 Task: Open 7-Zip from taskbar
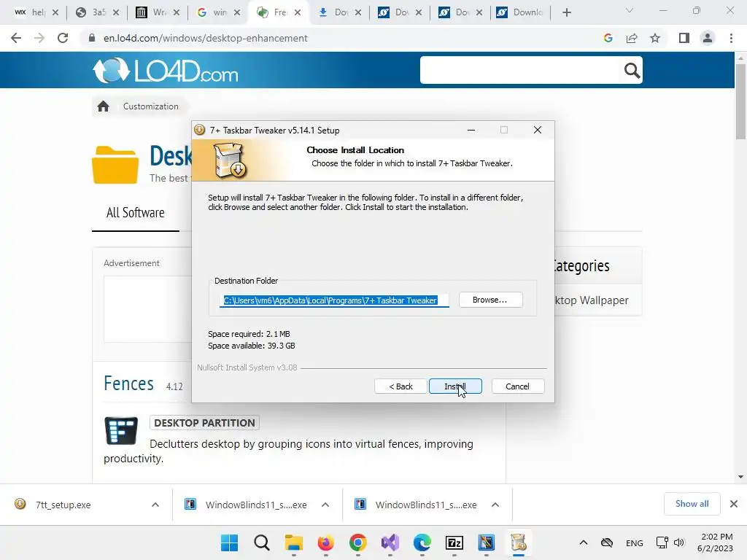pyautogui.click(x=454, y=542)
